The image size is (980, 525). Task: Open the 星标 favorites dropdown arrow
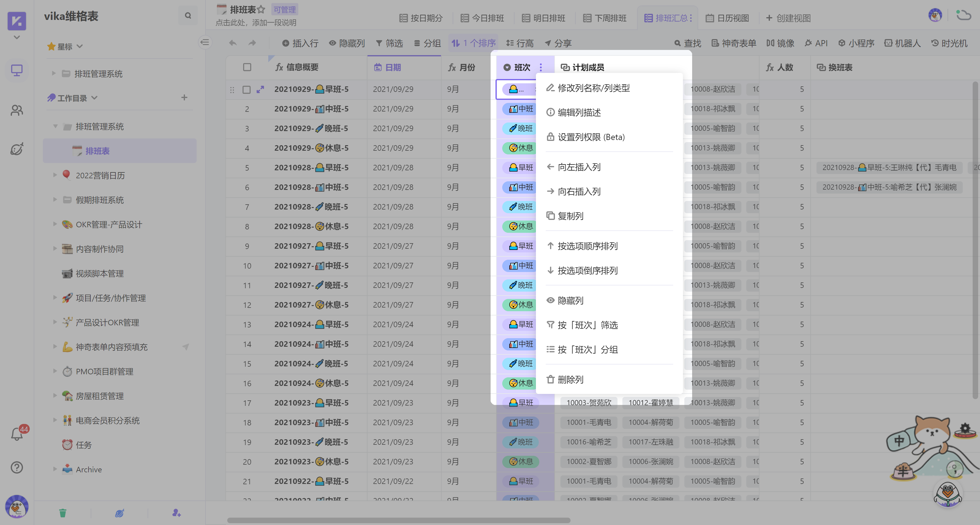coord(80,47)
